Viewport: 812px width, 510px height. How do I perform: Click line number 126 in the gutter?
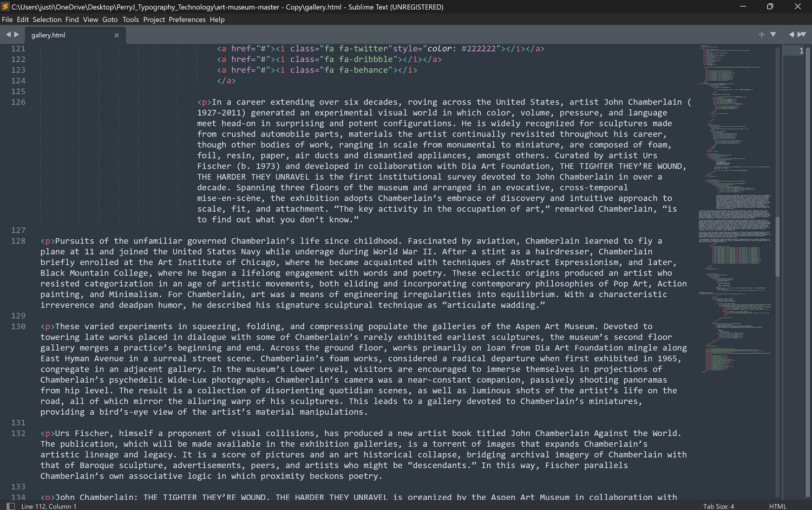point(18,102)
